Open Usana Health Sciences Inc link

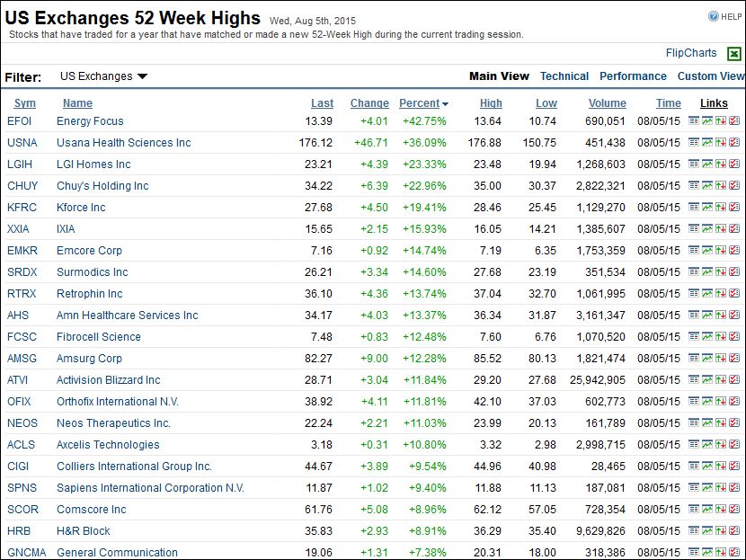coord(124,143)
